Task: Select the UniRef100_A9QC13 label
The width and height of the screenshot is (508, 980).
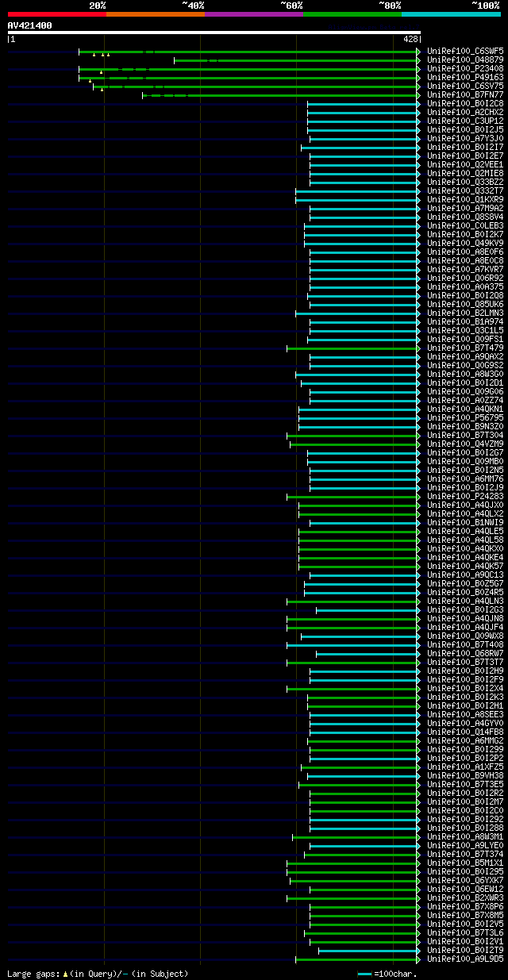Action: tap(465, 575)
